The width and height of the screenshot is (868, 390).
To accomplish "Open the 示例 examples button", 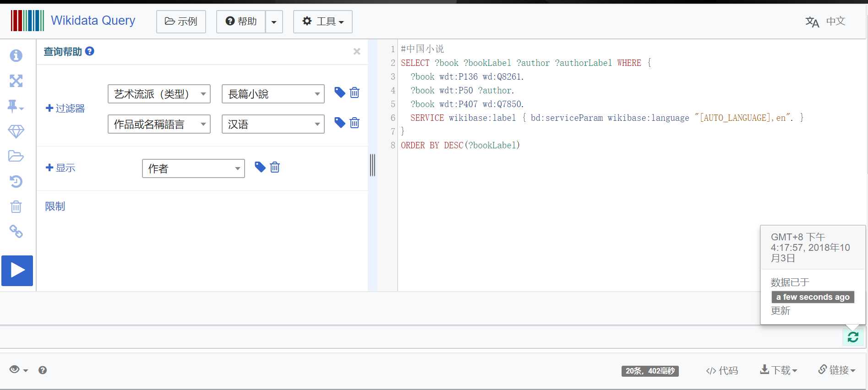I will (x=181, y=22).
